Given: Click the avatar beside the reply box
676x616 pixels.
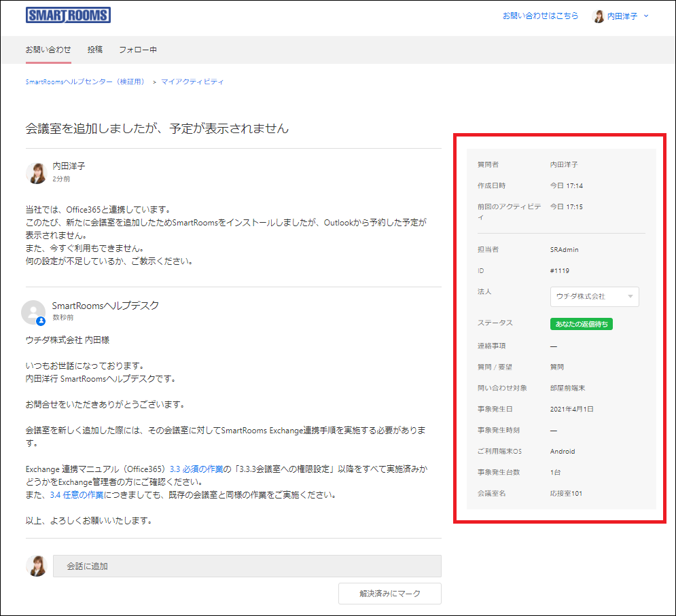Looking at the screenshot, I should [36, 566].
